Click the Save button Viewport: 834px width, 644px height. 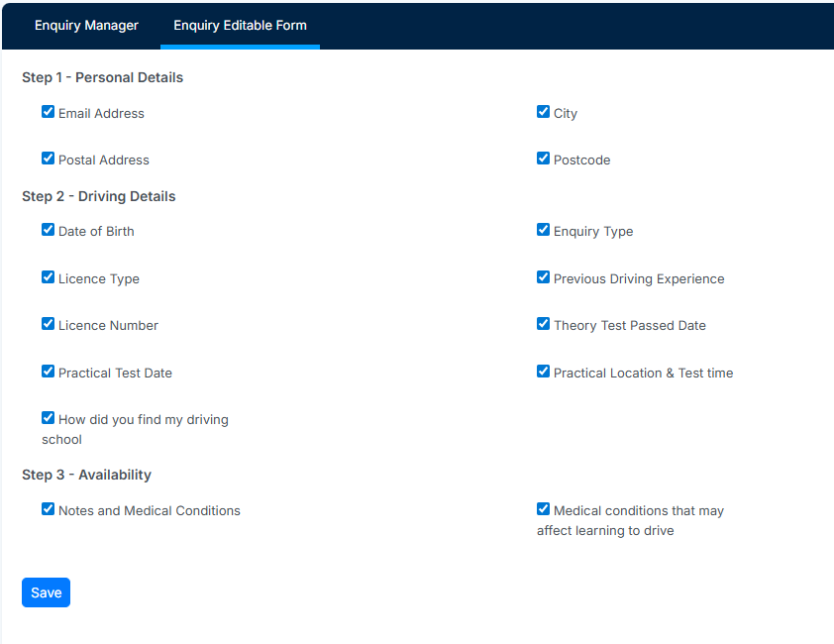[46, 592]
